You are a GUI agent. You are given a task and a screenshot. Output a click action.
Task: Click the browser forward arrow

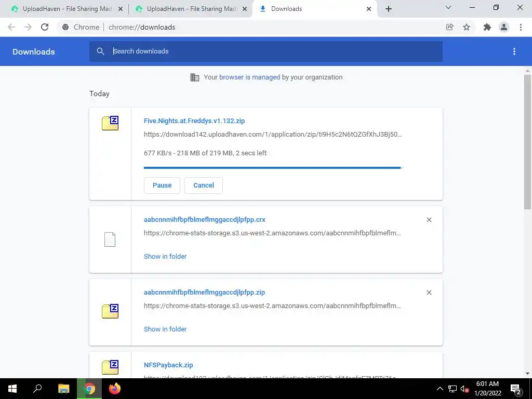[x=28, y=27]
